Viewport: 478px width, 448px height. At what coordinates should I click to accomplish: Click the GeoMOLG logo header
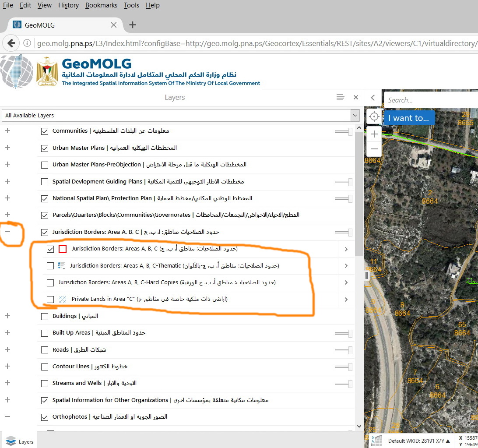point(96,64)
